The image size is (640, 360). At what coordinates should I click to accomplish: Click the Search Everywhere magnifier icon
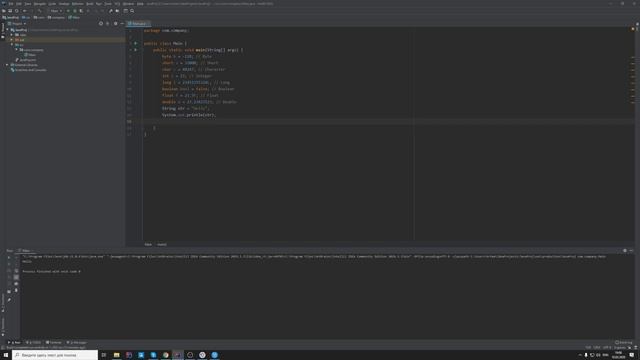(132, 11)
